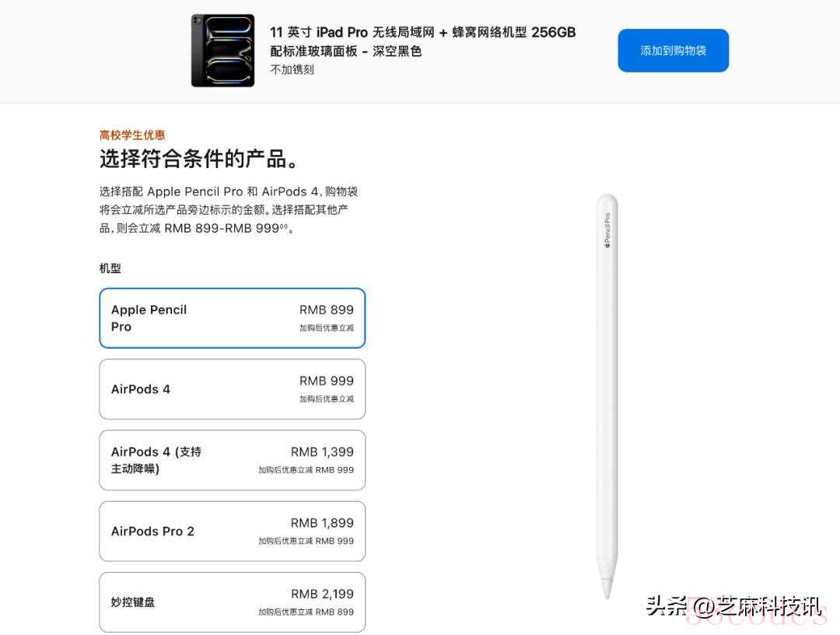Choose the 妙控键盘 option card
This screenshot has height=635, width=840.
(232, 602)
